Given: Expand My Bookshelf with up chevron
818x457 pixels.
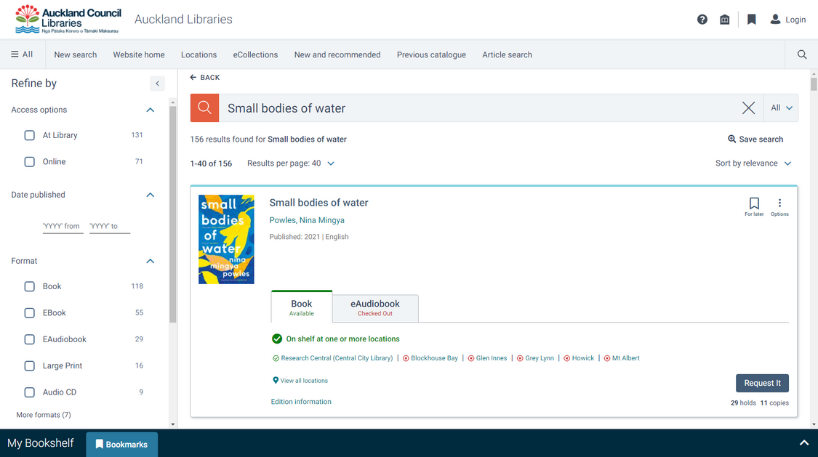Looking at the screenshot, I should (x=804, y=443).
